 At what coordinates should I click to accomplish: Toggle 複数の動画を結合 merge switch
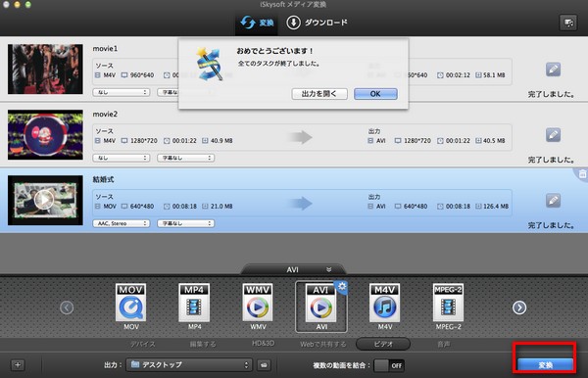click(x=389, y=365)
